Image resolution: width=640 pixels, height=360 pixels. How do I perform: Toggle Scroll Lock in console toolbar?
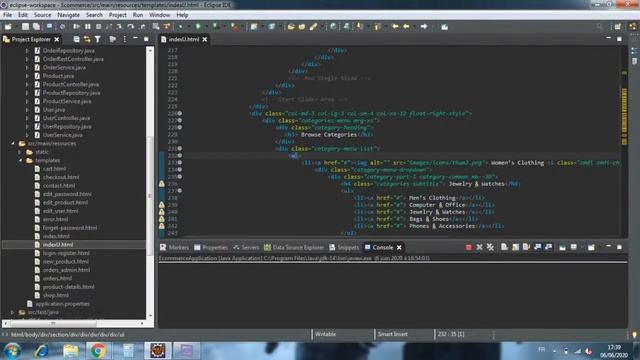tap(516, 247)
